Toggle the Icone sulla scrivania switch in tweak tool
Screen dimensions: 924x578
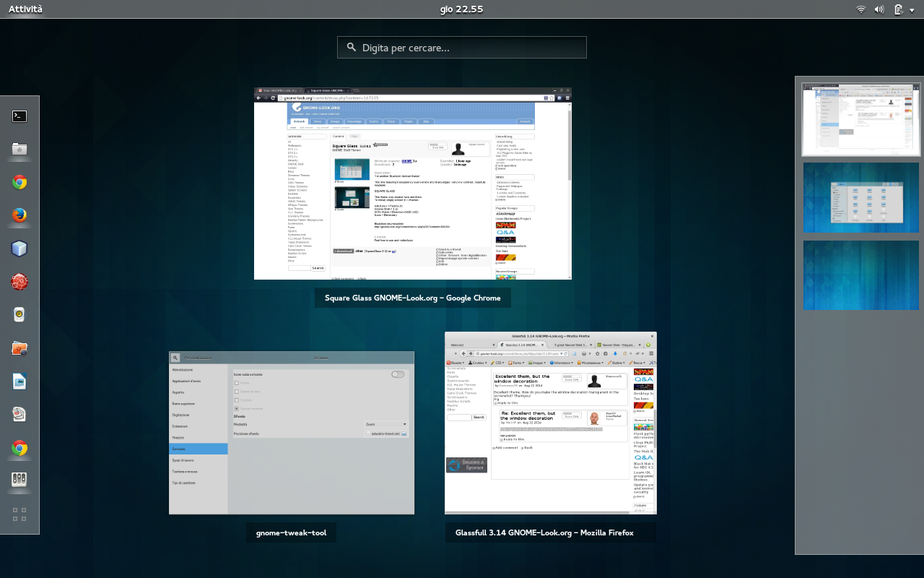pyautogui.click(x=398, y=374)
